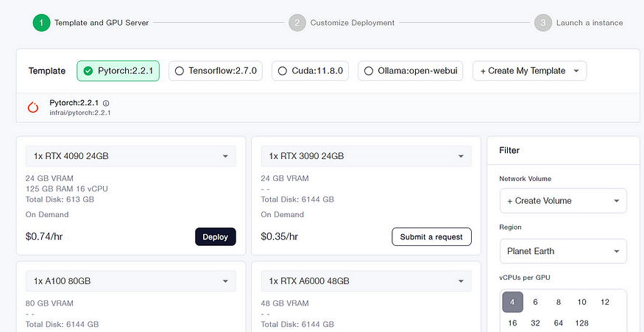Expand the 1x RTX 4090 24GB dropdown
This screenshot has height=332, width=644.
coord(130,156)
